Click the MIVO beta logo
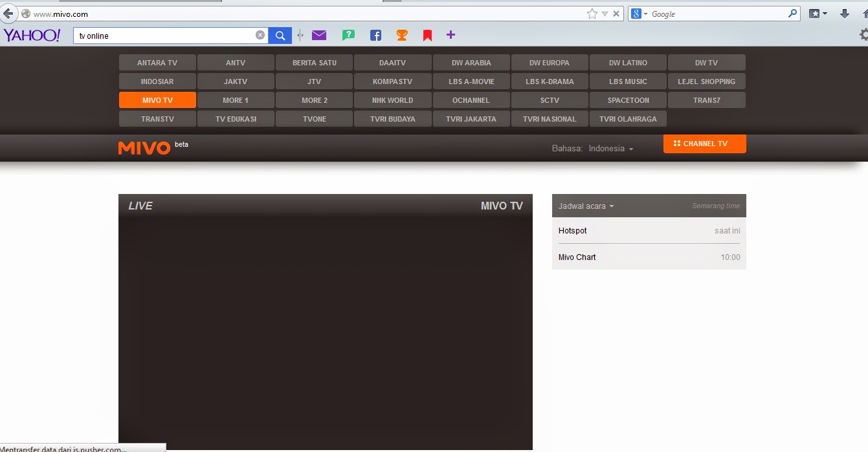The height and width of the screenshot is (452, 868). [x=153, y=147]
